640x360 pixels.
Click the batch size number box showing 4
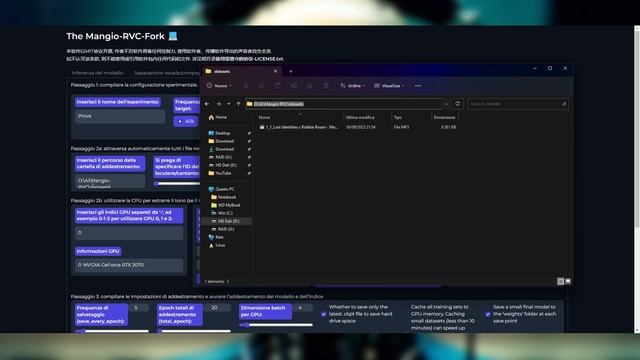(303, 308)
